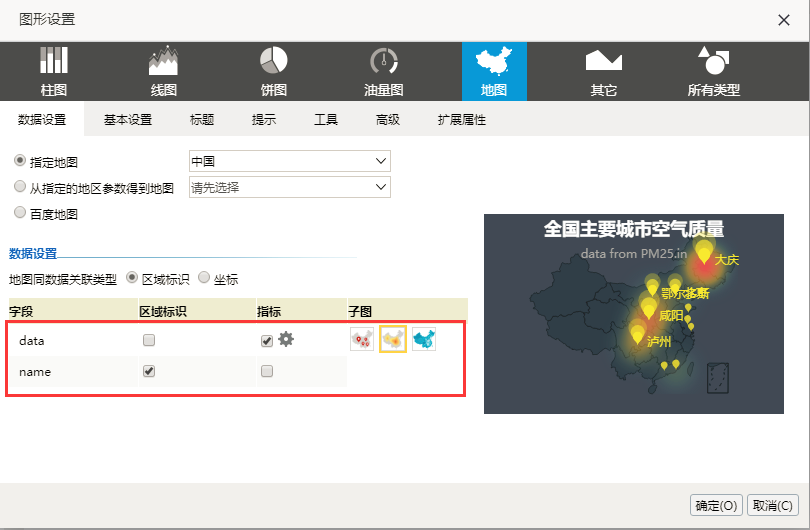Click the 字段 column header
Image resolution: width=810 pixels, height=530 pixels.
pos(73,311)
